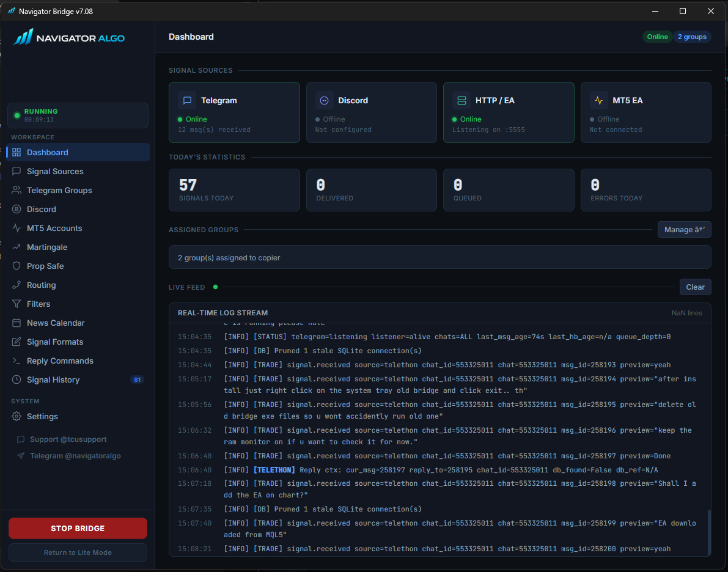
Task: Select Prop Safe in sidebar
Action: [78, 266]
